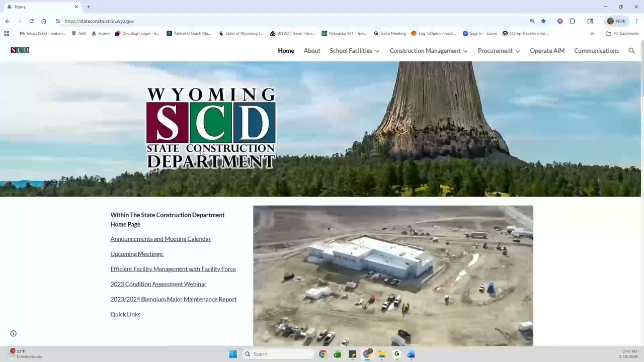Screen dimensions: 644x362
Task: Click the taskbar Search box
Action: [x=278, y=354]
